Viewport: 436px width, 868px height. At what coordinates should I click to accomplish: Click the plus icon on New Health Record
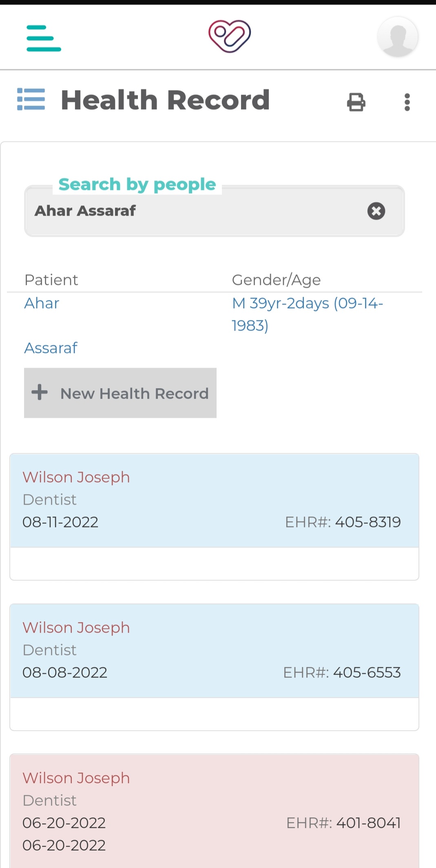click(x=39, y=393)
